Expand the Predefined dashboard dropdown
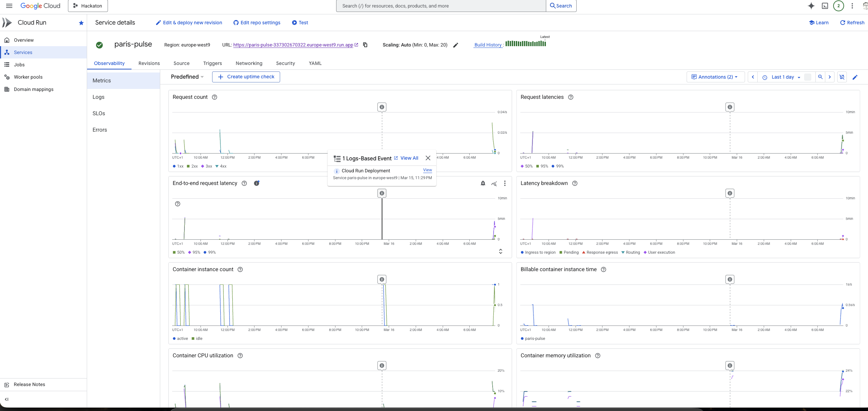The image size is (868, 411). point(187,77)
